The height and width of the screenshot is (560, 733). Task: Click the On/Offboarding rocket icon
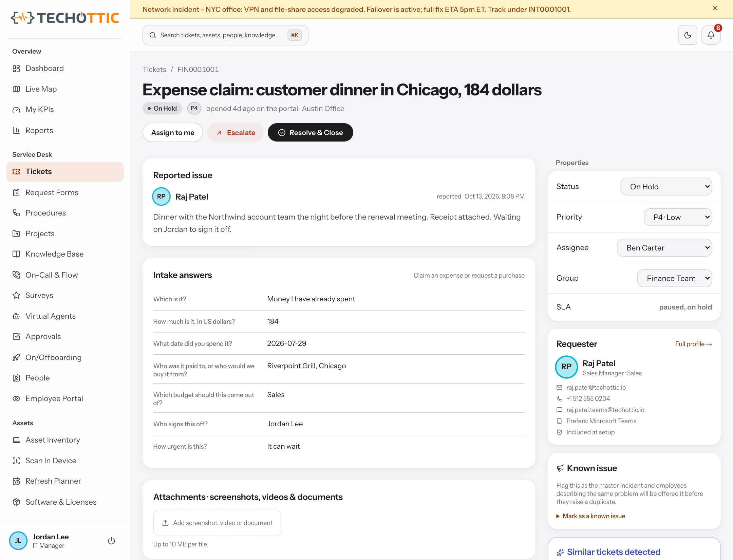16,357
